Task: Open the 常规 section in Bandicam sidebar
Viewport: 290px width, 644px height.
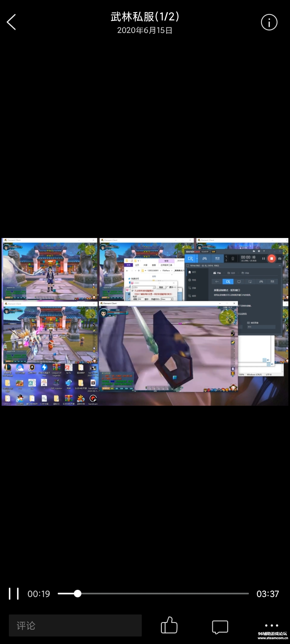Action: pyautogui.click(x=192, y=280)
